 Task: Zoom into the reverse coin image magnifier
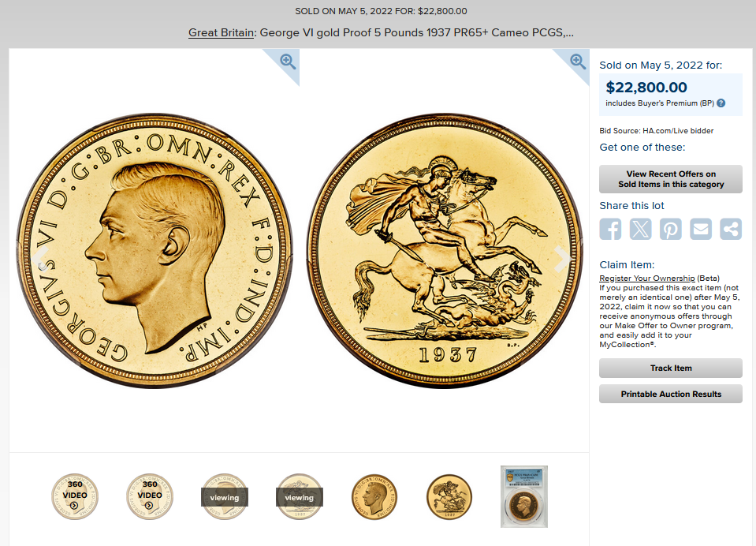578,62
